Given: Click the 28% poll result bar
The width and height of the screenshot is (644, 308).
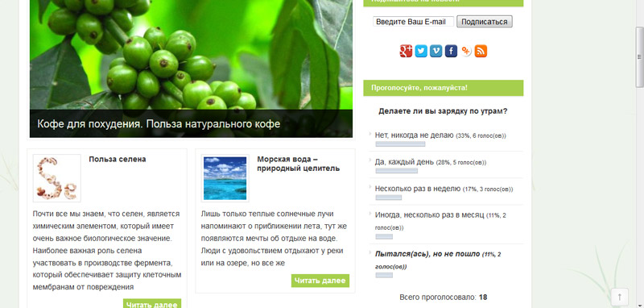Looking at the screenshot, I should [396, 171].
